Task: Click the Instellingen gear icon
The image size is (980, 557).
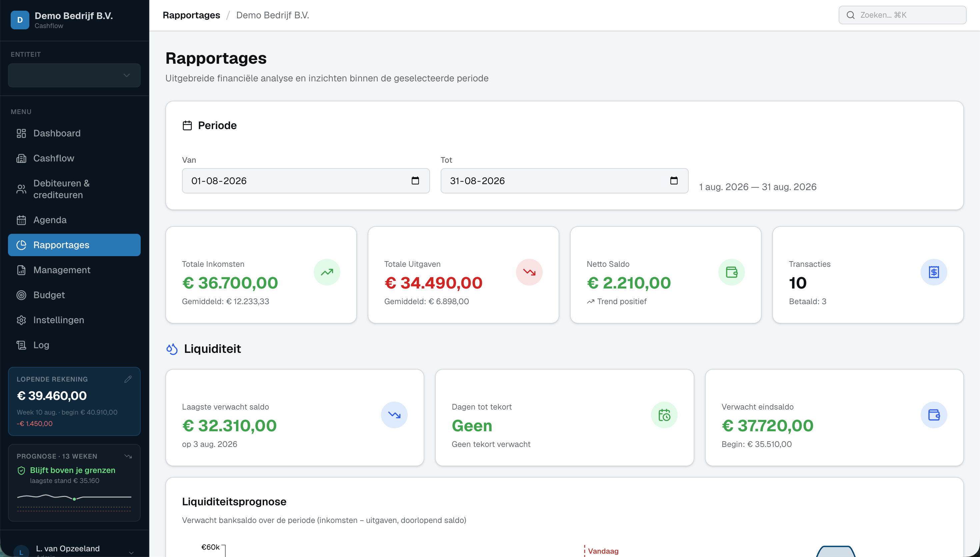Action: pos(21,320)
